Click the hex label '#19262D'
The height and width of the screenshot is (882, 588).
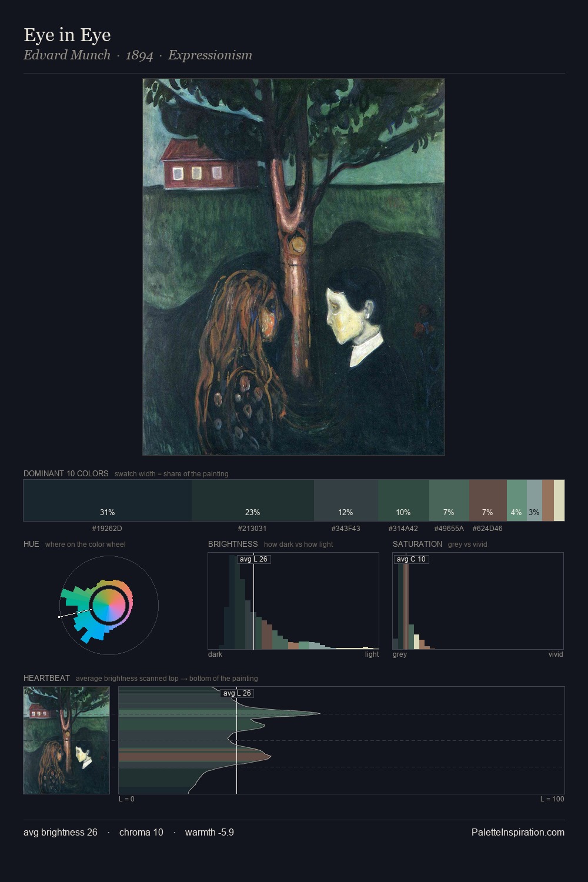(107, 529)
